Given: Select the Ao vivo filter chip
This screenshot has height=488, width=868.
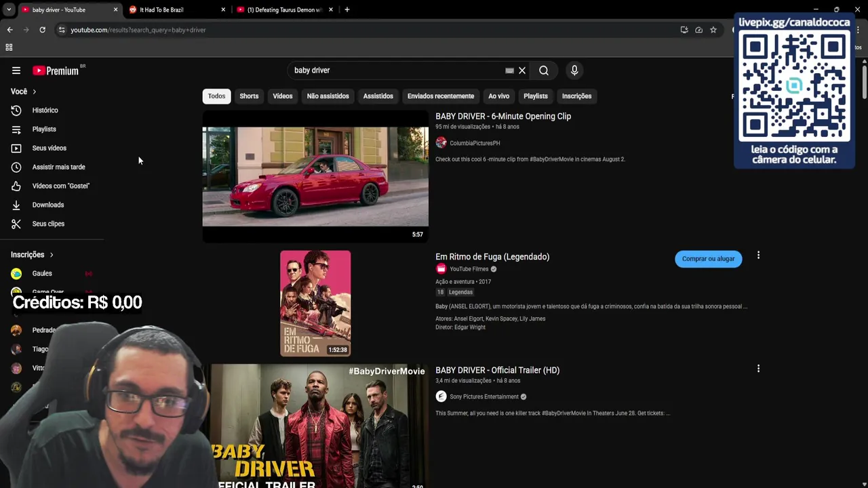Looking at the screenshot, I should pyautogui.click(x=498, y=96).
